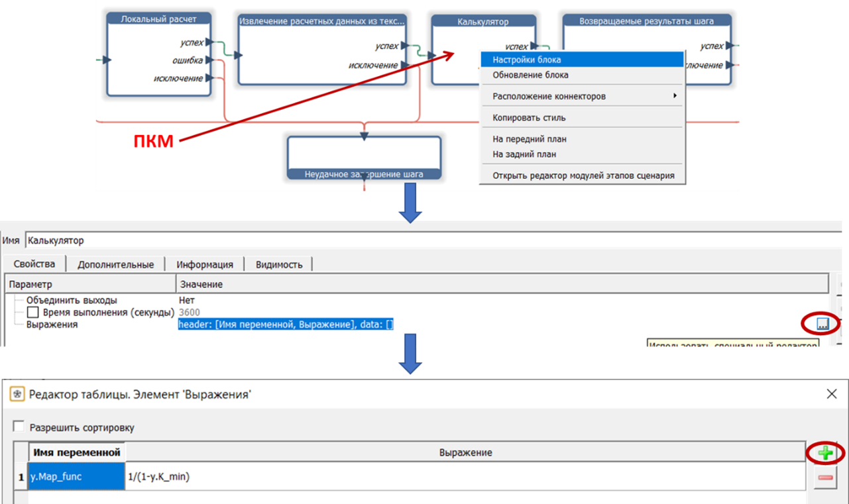The image size is (849, 504).
Task: Select the Выражения parameter row
Action: click(x=52, y=325)
